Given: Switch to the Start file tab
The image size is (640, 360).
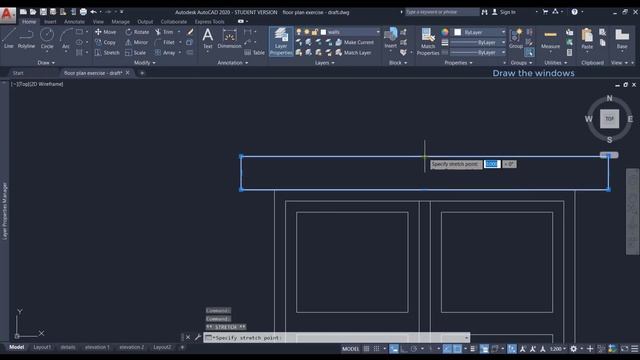Looking at the screenshot, I should click(18, 73).
